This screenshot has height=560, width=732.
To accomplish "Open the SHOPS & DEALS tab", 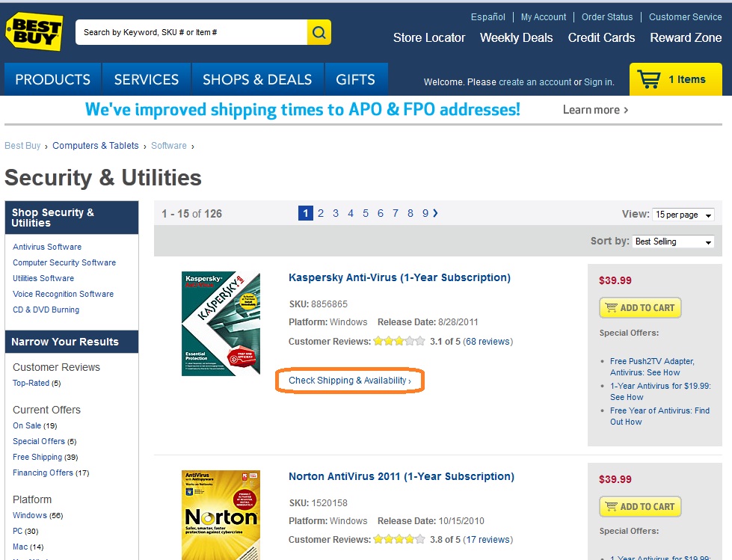I will (x=257, y=79).
